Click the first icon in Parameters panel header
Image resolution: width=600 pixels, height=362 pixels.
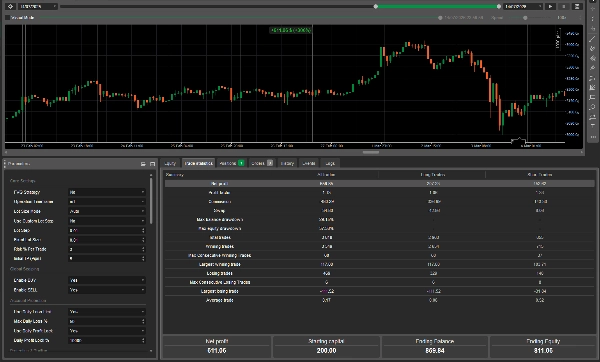143,164
